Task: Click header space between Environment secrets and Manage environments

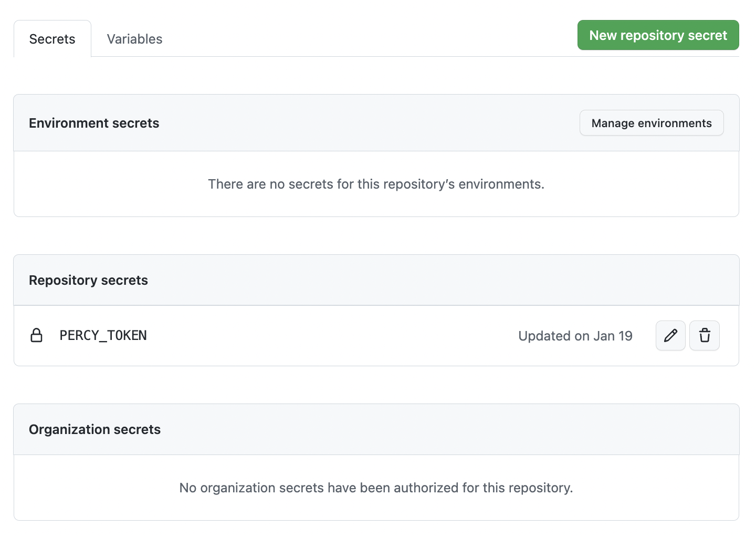Action: click(367, 123)
